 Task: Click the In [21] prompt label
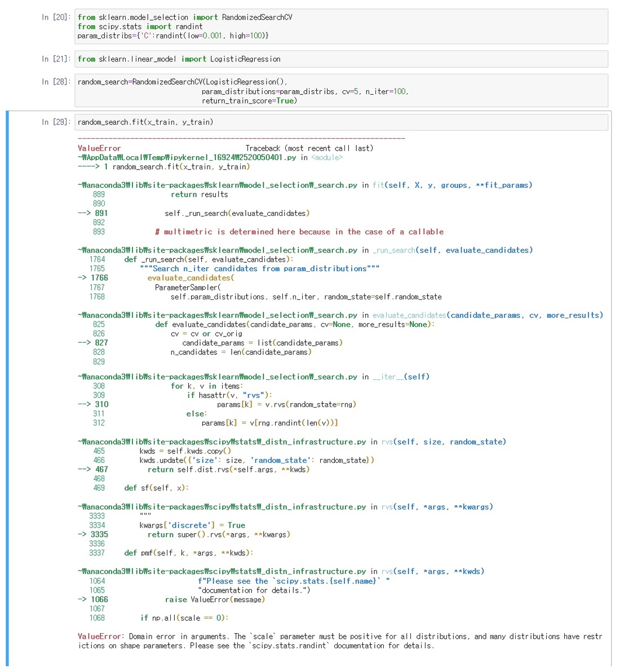coord(56,59)
